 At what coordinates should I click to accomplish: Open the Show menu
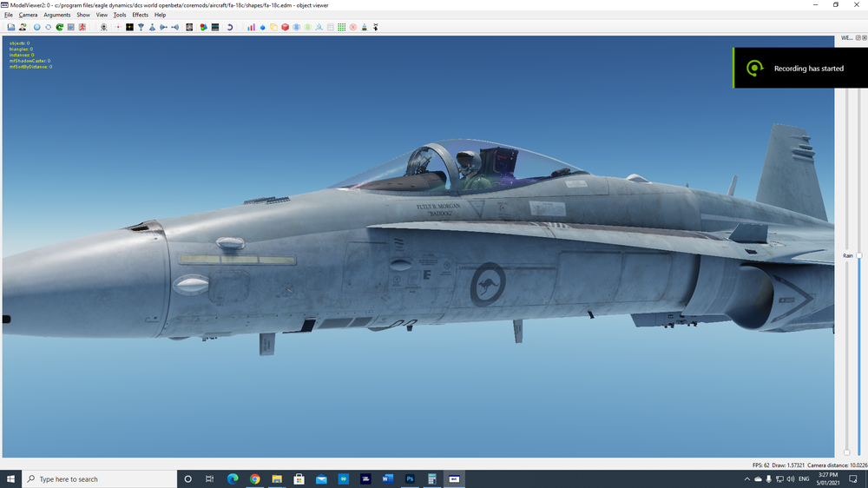click(83, 15)
